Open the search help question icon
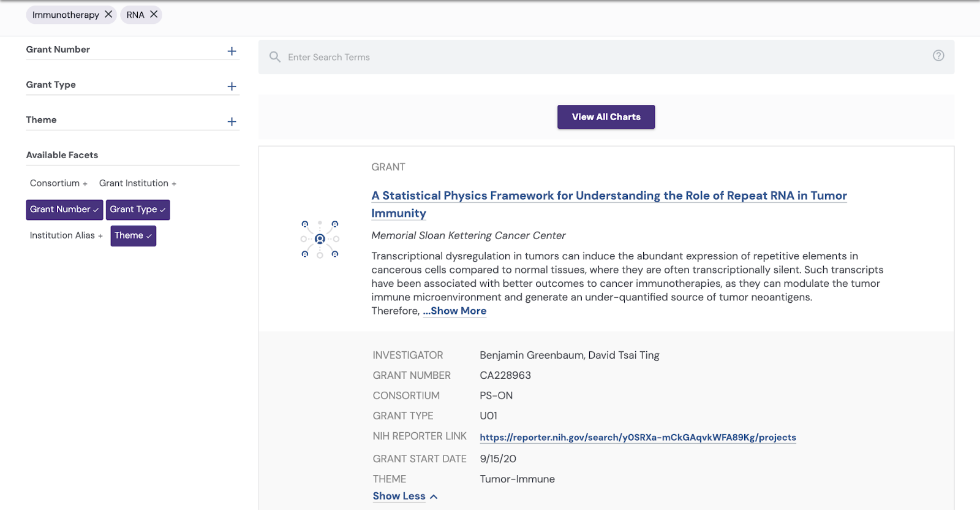The width and height of the screenshot is (980, 510). tap(938, 56)
